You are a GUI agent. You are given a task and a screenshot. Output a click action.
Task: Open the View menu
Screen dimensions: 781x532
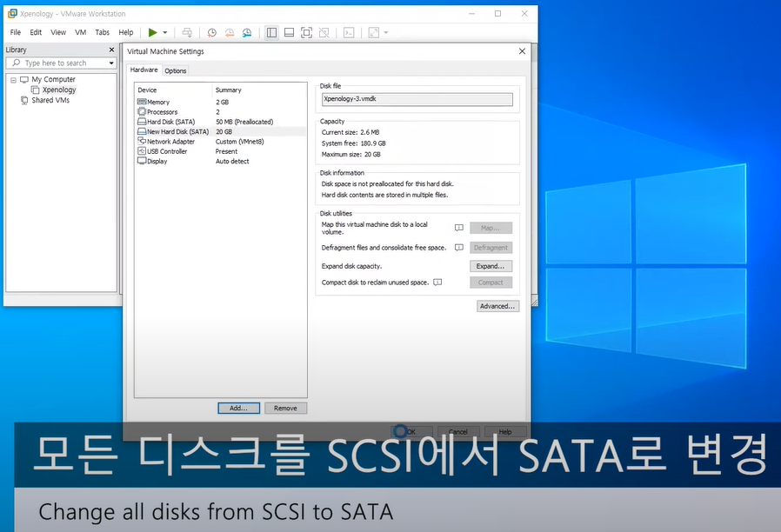click(x=58, y=32)
